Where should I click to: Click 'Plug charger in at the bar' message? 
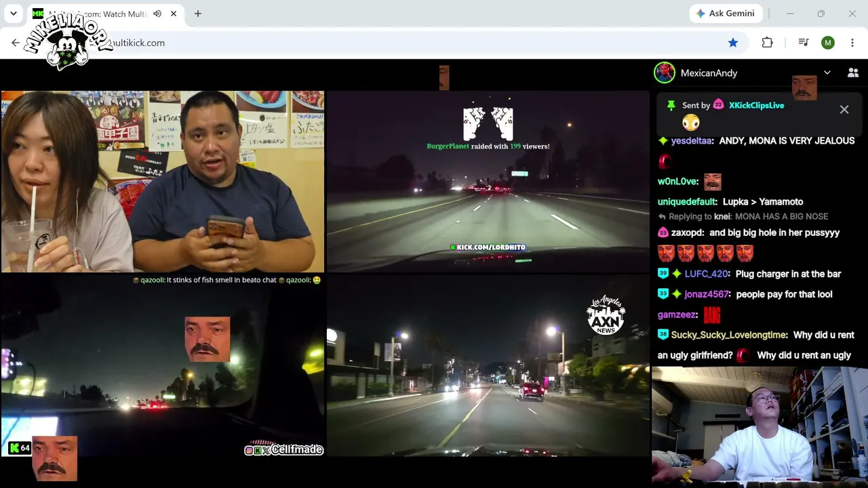click(788, 274)
